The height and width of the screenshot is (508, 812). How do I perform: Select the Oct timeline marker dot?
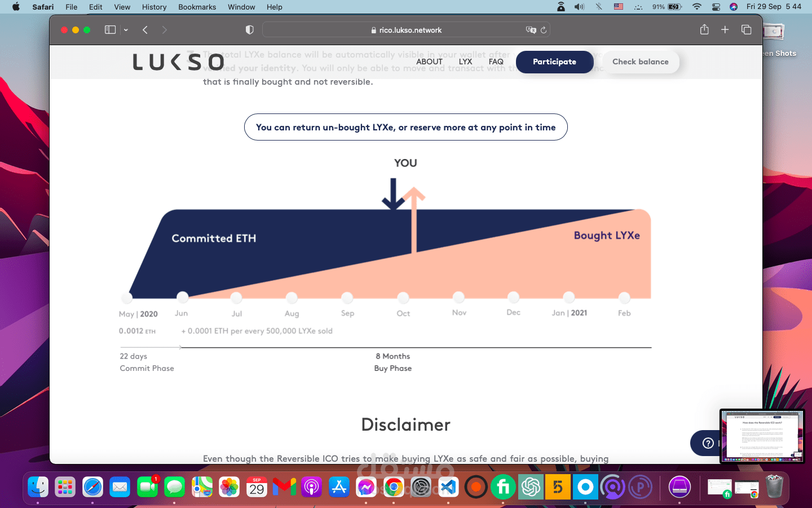click(x=403, y=297)
